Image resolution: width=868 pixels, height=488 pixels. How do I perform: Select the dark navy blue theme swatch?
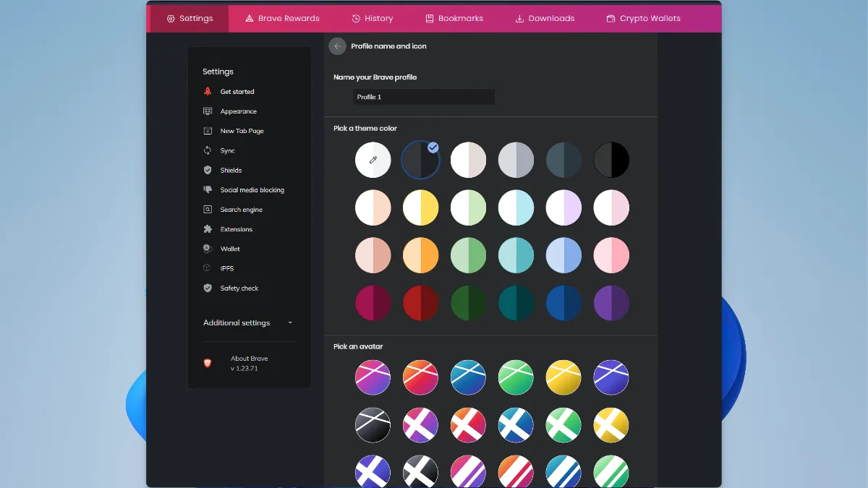pyautogui.click(x=564, y=303)
